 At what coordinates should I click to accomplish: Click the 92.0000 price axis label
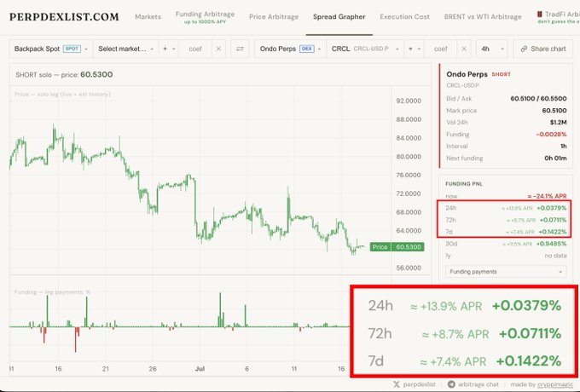(409, 101)
